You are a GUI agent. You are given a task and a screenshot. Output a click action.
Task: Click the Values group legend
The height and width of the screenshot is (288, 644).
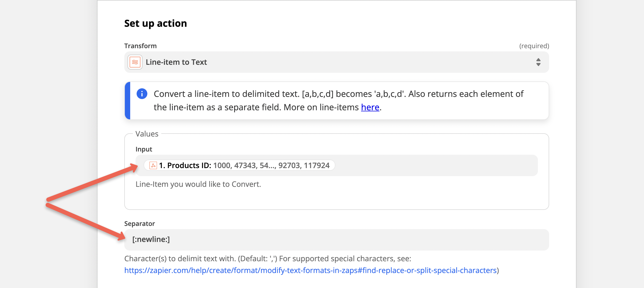(147, 134)
